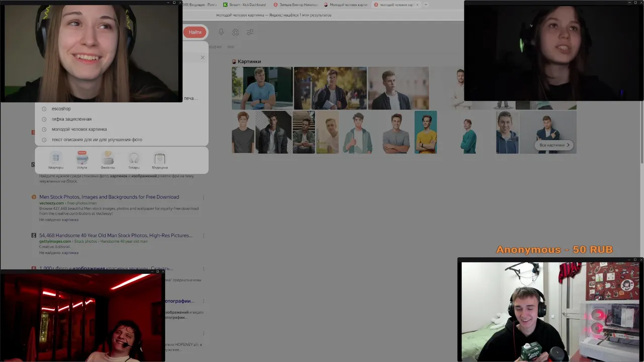The width and height of the screenshot is (644, 362).
Task: Switch to fourth tab Молодой человек карти
Action: pyautogui.click(x=346, y=5)
